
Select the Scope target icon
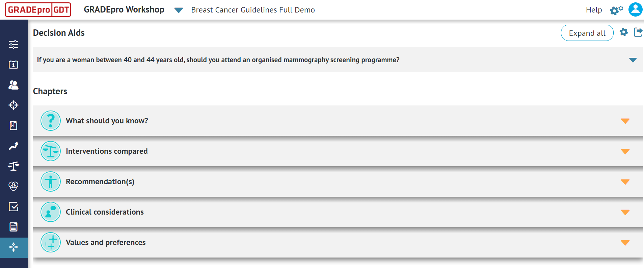pos(14,105)
